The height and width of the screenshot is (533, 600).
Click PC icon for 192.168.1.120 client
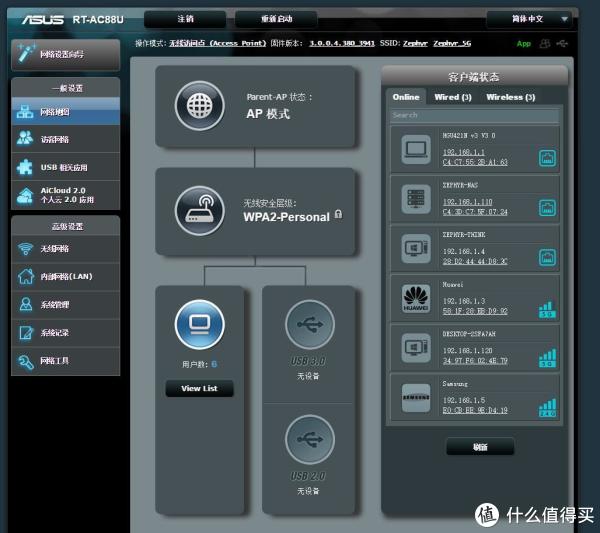(x=416, y=347)
